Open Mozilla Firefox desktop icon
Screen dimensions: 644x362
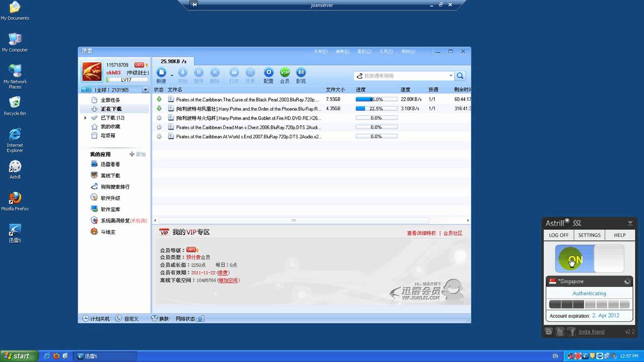pyautogui.click(x=15, y=201)
